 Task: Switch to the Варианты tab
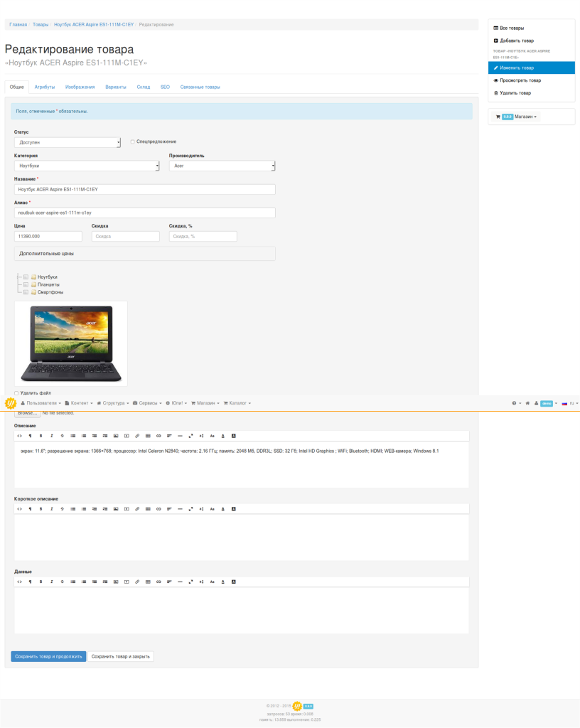coord(116,87)
